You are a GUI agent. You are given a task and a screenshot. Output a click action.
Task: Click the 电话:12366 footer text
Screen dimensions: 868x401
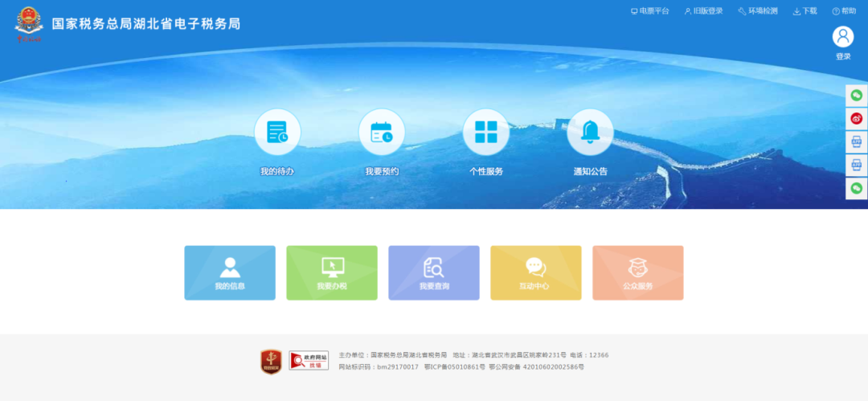[x=590, y=355]
